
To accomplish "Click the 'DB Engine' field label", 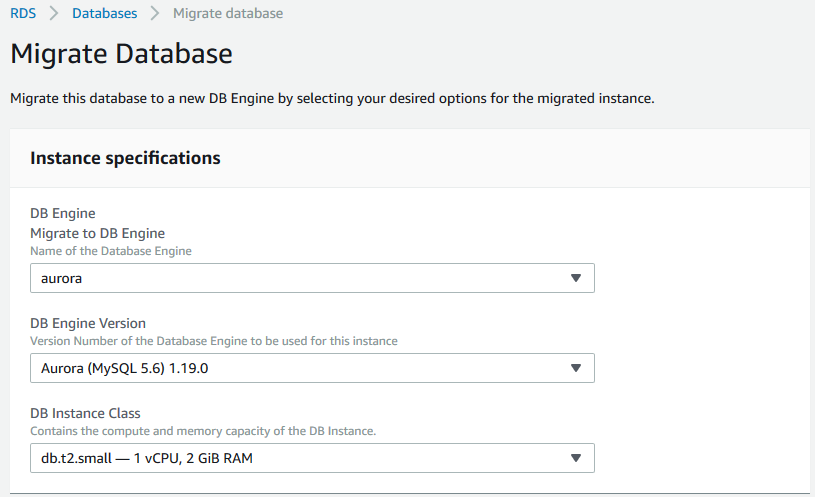I will click(x=62, y=214).
